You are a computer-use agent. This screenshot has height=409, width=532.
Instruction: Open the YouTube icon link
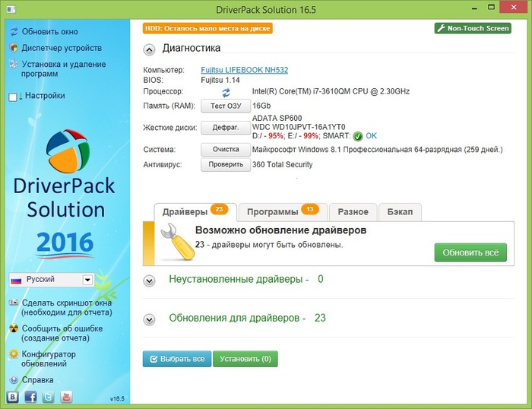pos(66,397)
